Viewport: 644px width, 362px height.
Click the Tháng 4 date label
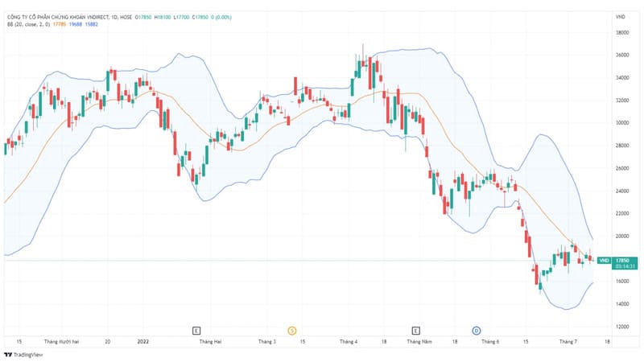click(x=349, y=341)
